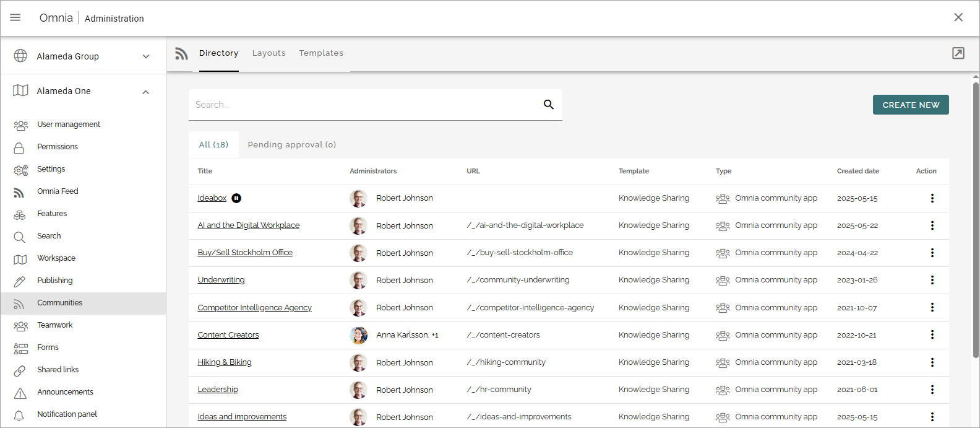Screen dimensions: 980x428
Task: Click the Communities feed icon in top tab bar
Action: coord(181,54)
